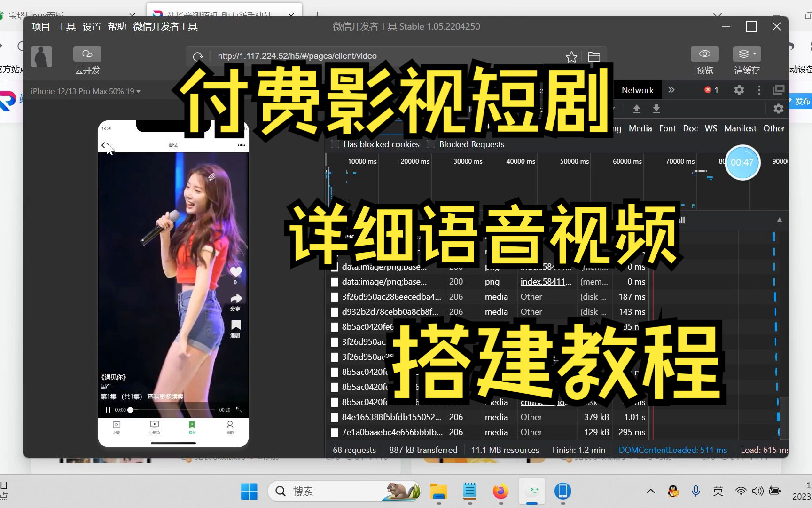Filter requests by Doc type
This screenshot has width=812, height=508.
coord(690,128)
